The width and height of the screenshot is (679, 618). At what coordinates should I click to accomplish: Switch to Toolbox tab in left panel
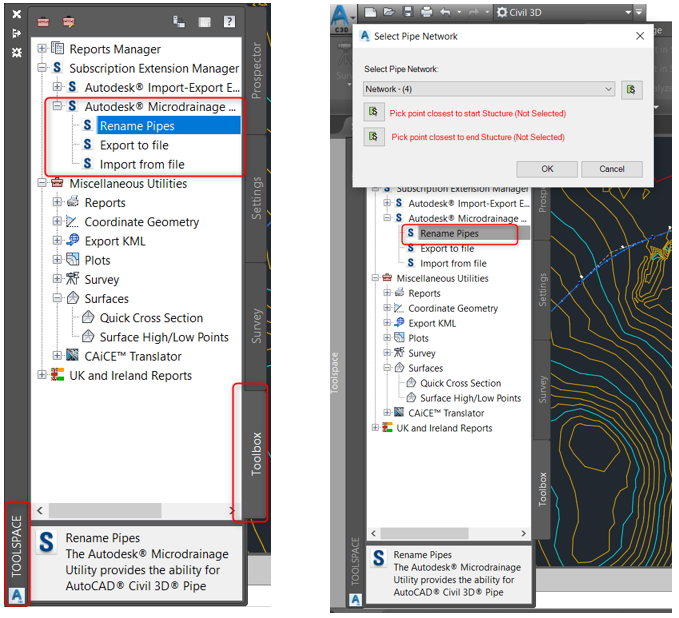point(256,453)
